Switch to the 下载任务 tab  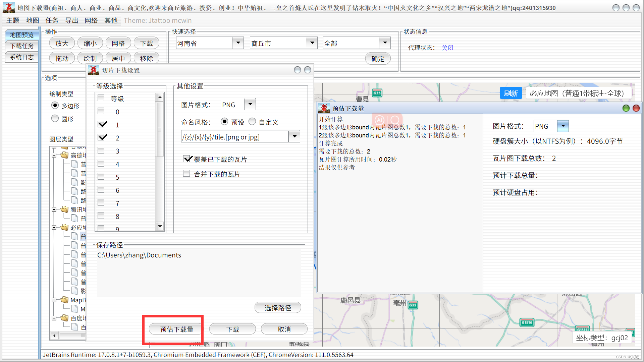pos(22,46)
